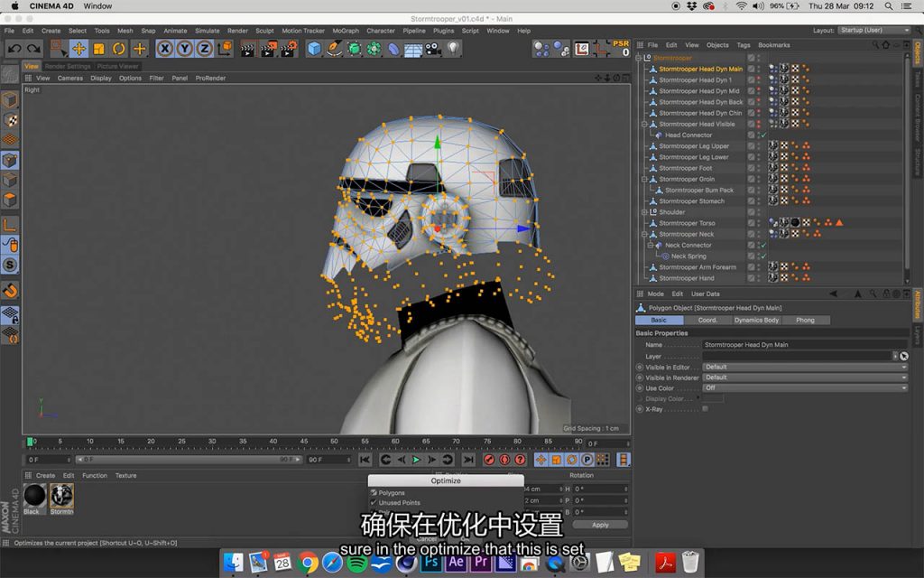Open the spline Pen tool
Image resolution: width=924 pixels, height=578 pixels.
click(334, 49)
